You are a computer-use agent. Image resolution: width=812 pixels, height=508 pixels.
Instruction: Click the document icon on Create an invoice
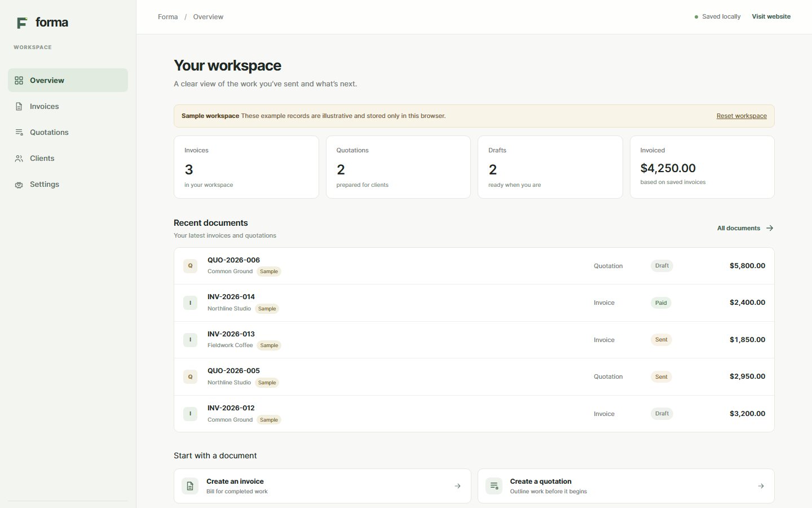coord(190,486)
